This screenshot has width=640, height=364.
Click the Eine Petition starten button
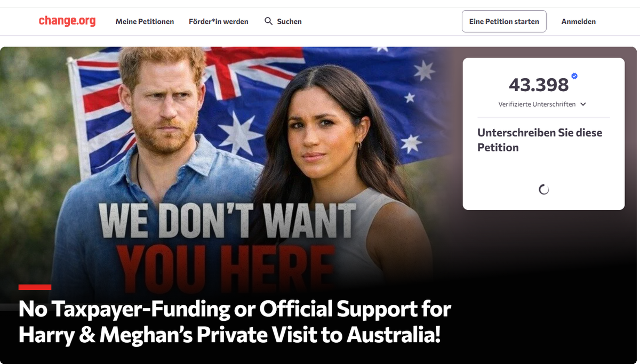(x=504, y=21)
